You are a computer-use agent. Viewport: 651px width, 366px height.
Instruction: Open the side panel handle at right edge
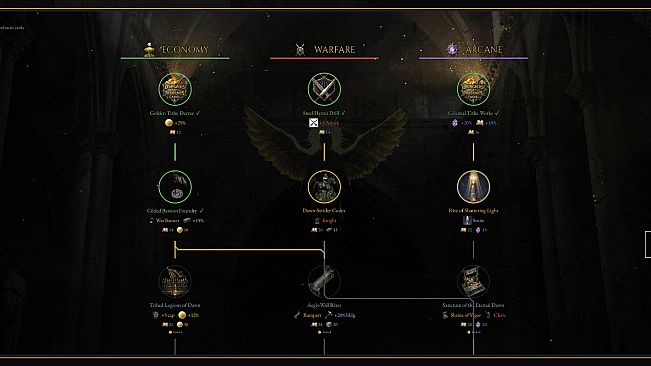[648, 245]
